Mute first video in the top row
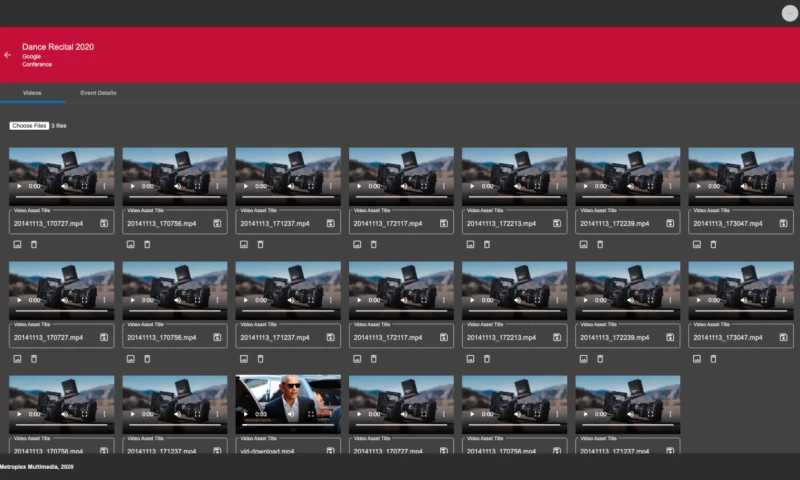The height and width of the screenshot is (480, 800). pyautogui.click(x=65, y=186)
